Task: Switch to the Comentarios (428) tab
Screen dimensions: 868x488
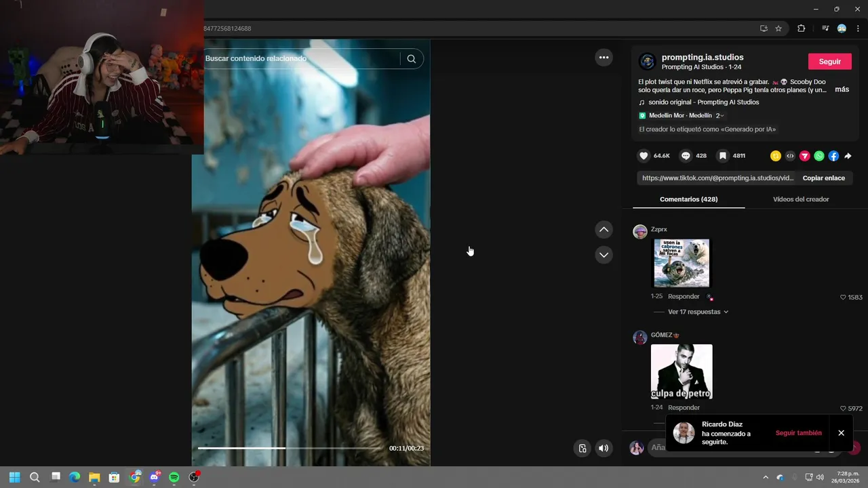Action: tap(688, 199)
